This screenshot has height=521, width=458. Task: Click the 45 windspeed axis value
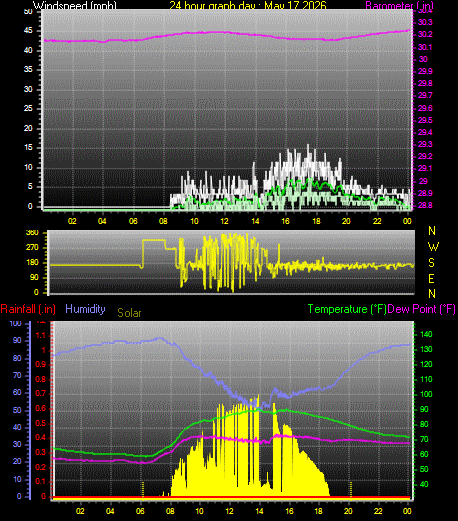28,31
